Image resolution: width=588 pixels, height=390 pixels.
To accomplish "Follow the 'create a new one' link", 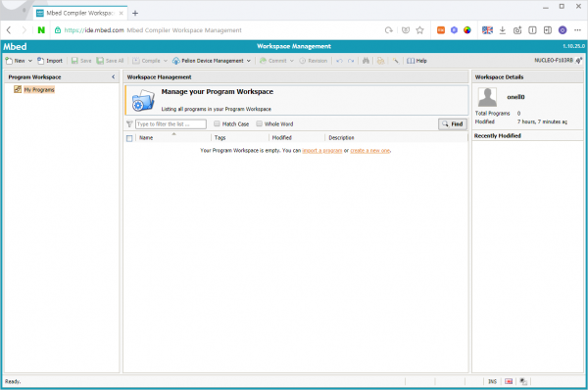I will click(369, 151).
